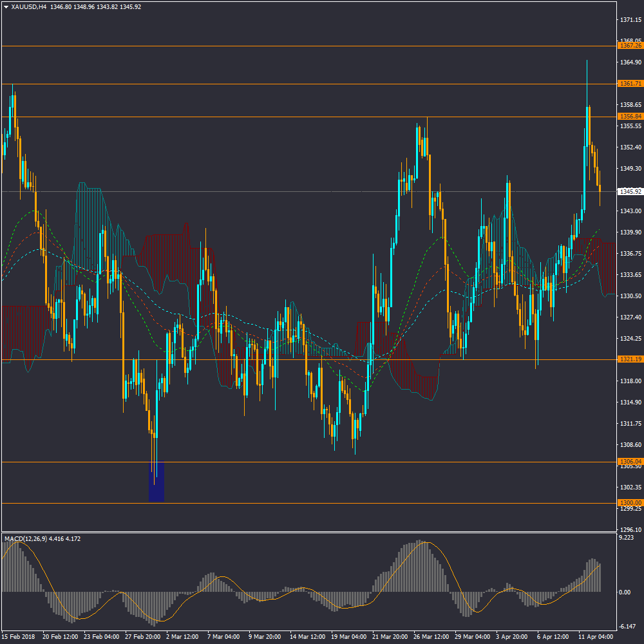This screenshot has height=644, width=644.
Task: Click the triangle arrow beside XAUUSD,H4
Action: (6, 7)
